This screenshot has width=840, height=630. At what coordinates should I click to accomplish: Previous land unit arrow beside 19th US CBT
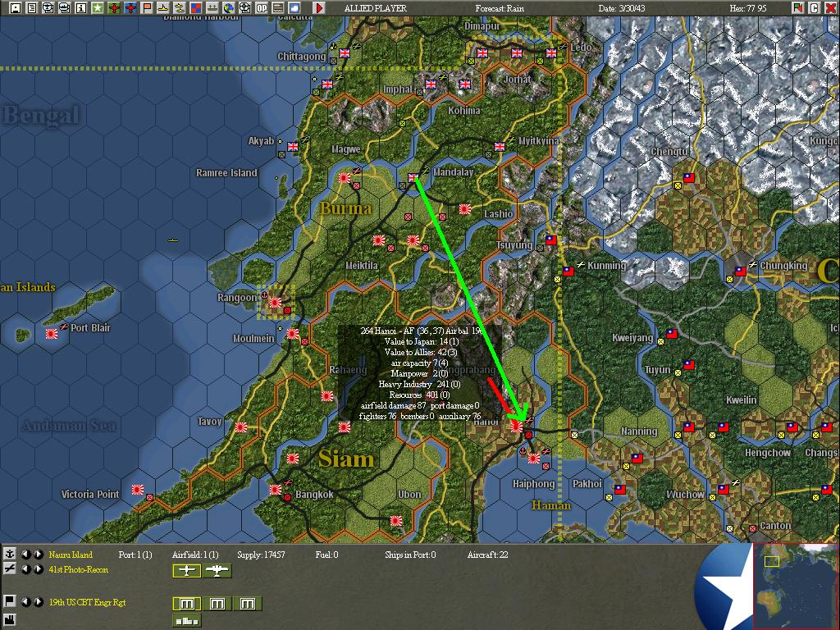click(x=25, y=602)
